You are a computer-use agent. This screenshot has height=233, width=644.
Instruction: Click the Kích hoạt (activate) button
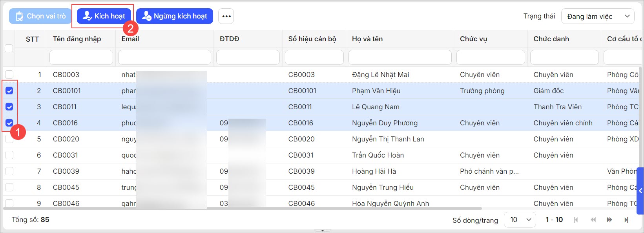click(104, 16)
